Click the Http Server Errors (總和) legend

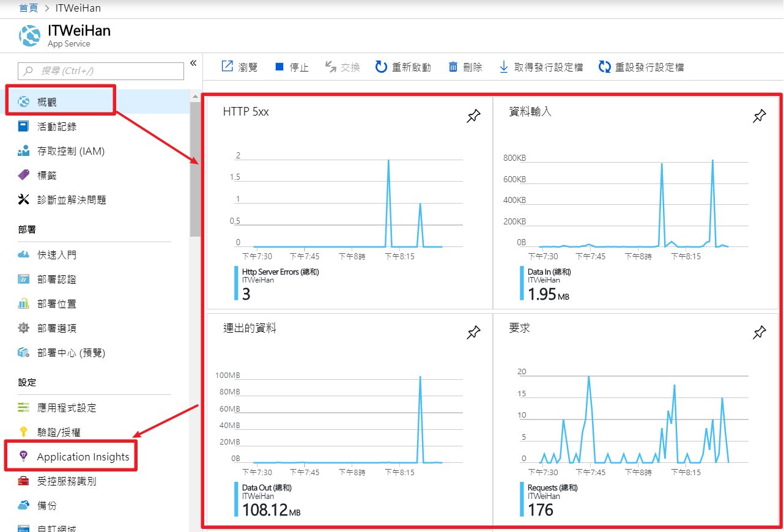pos(281,272)
